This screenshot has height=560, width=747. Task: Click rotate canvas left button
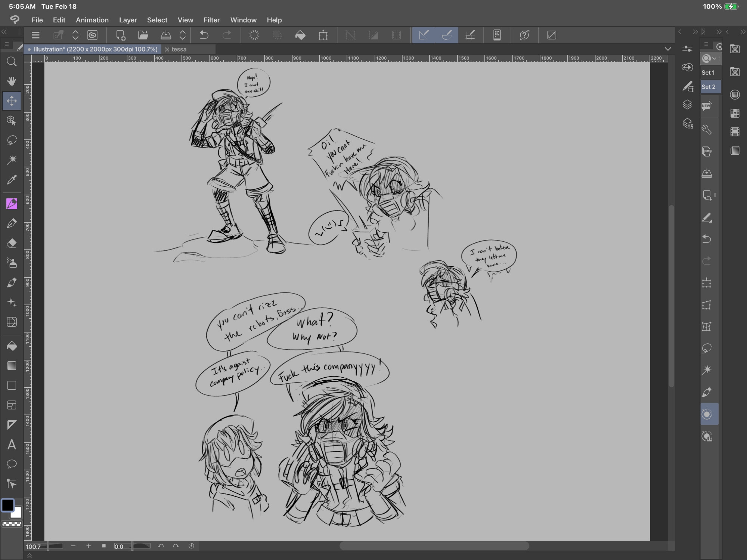pyautogui.click(x=161, y=546)
